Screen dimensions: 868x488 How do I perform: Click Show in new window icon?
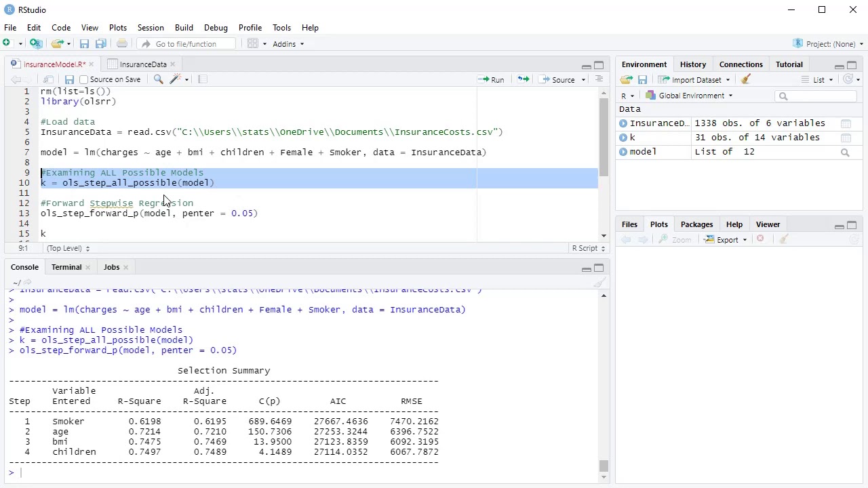click(x=49, y=79)
